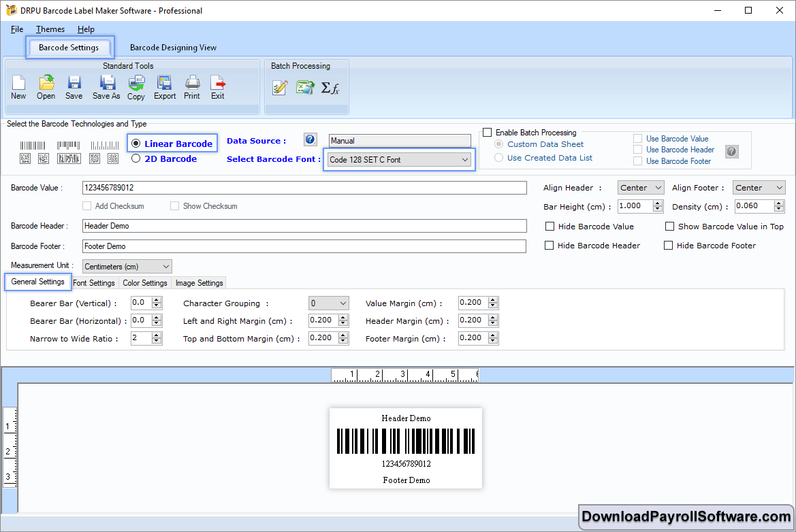Screen dimensions: 796x532
Task: Click the Help question mark beside Data Source
Action: tap(310, 139)
